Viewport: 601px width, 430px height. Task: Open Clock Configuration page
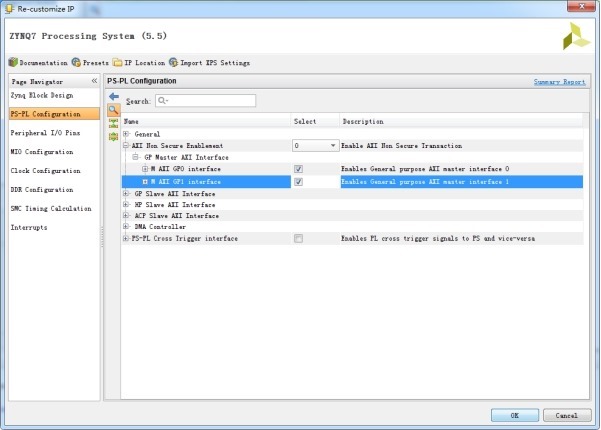(45, 171)
